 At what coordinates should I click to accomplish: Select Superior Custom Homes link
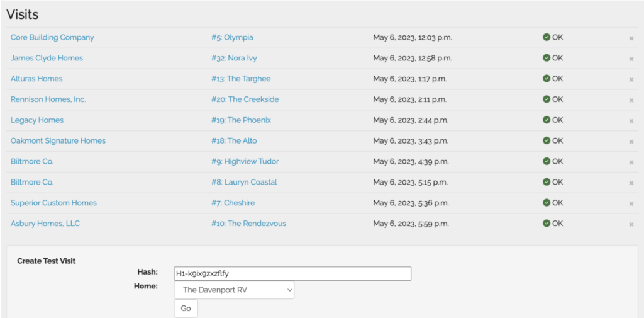[53, 203]
